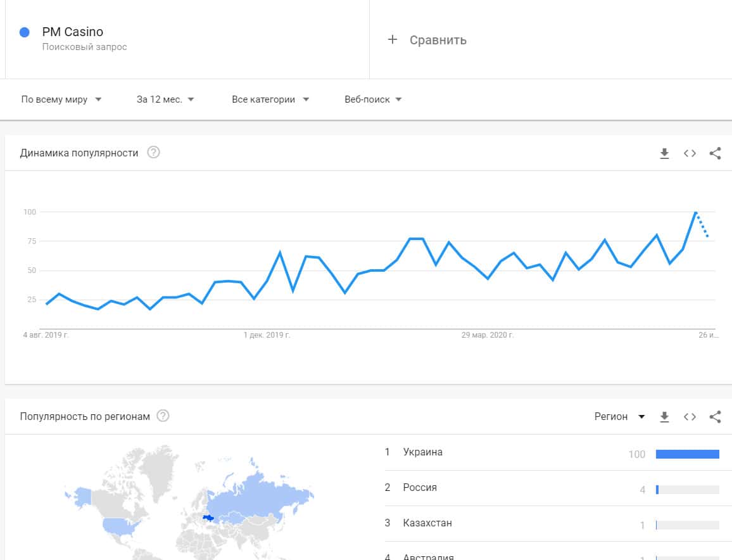This screenshot has width=732, height=560.
Task: Open help icon beside Популярность по регионам
Action: tap(163, 416)
